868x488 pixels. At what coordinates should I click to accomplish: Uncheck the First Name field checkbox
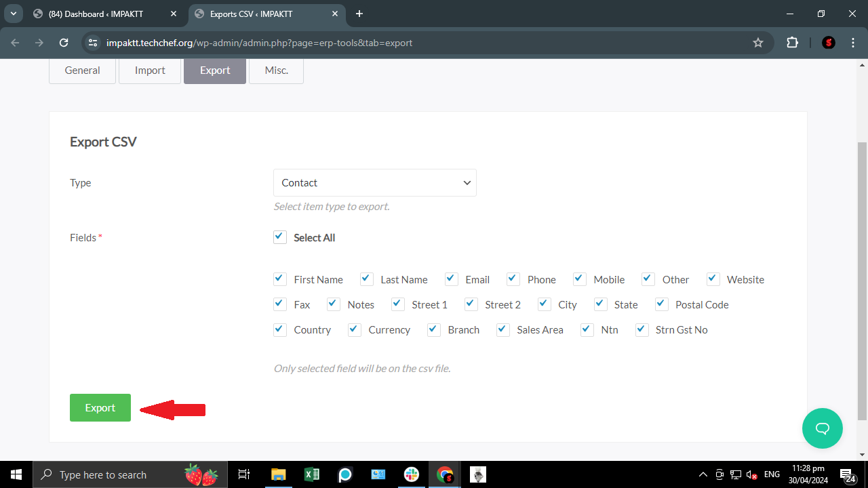tap(280, 279)
